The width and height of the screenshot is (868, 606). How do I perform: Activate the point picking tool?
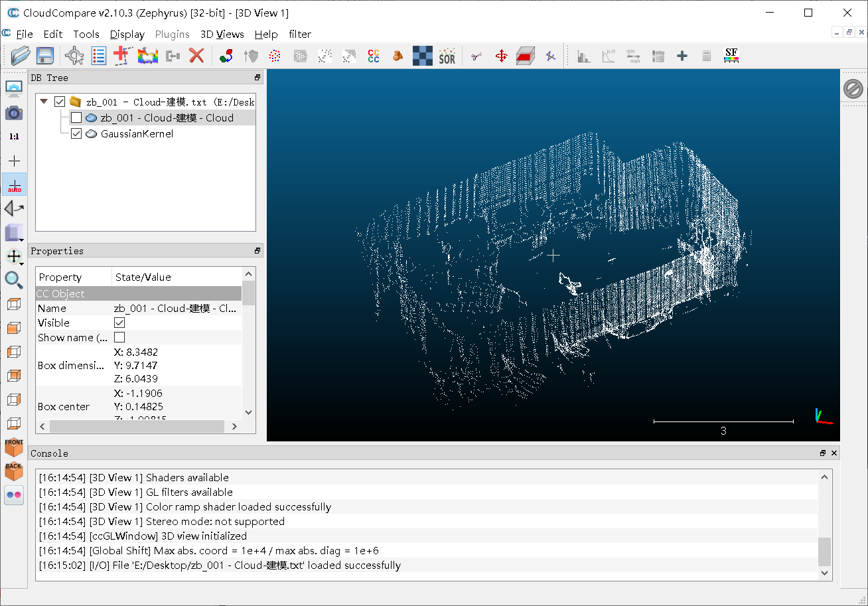pyautogui.click(x=74, y=56)
